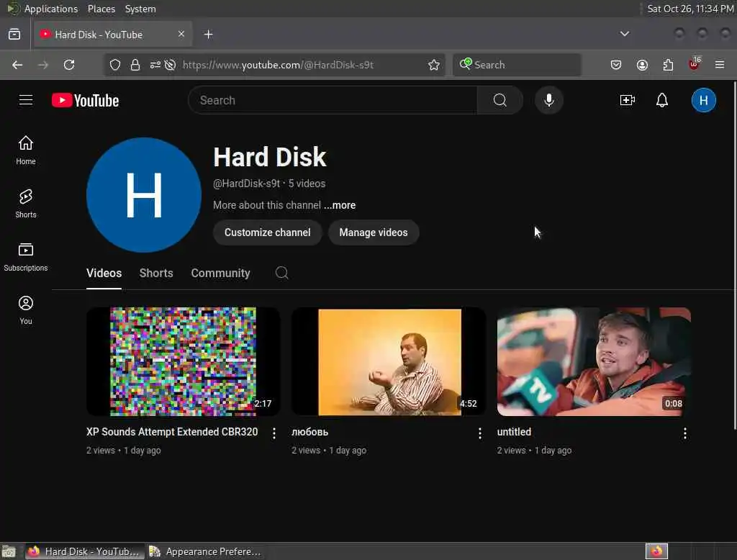Viewport: 737px width, 560px height.
Task: Open Firefox View icon
Action: click(x=14, y=35)
